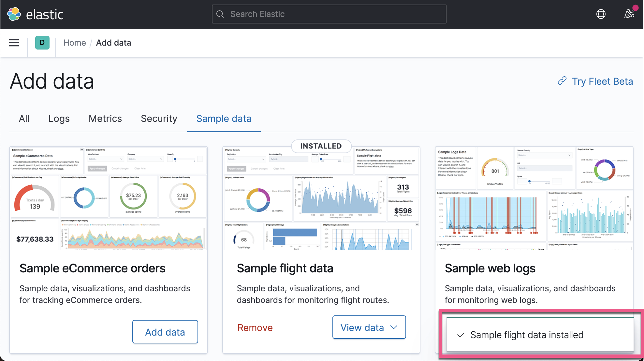Click the link icon beside Try Fleet Beta
The image size is (644, 361).
click(562, 81)
